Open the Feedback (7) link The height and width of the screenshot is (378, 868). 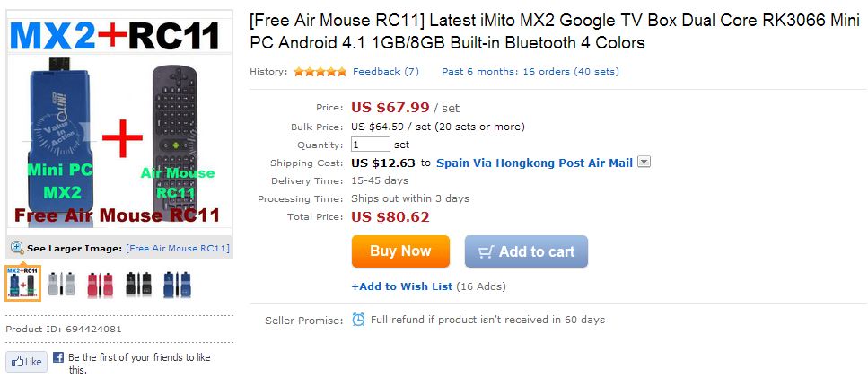point(386,71)
